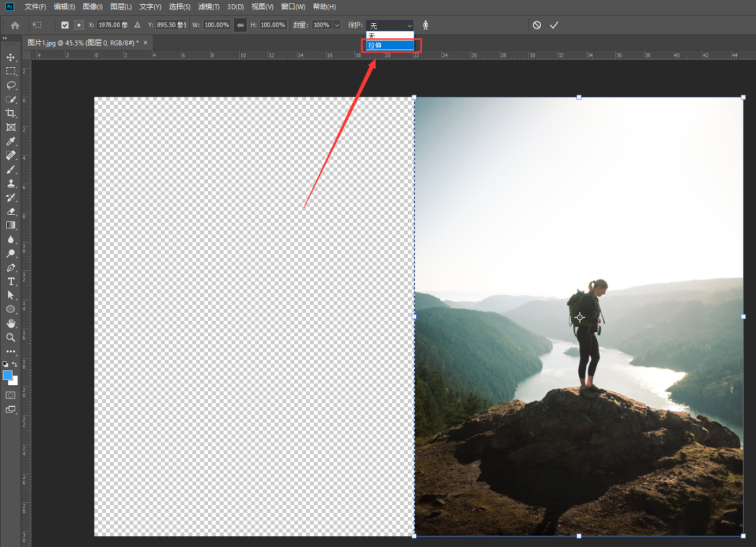Select the Gradient tool
Image resolution: width=756 pixels, height=547 pixels.
[x=10, y=226]
